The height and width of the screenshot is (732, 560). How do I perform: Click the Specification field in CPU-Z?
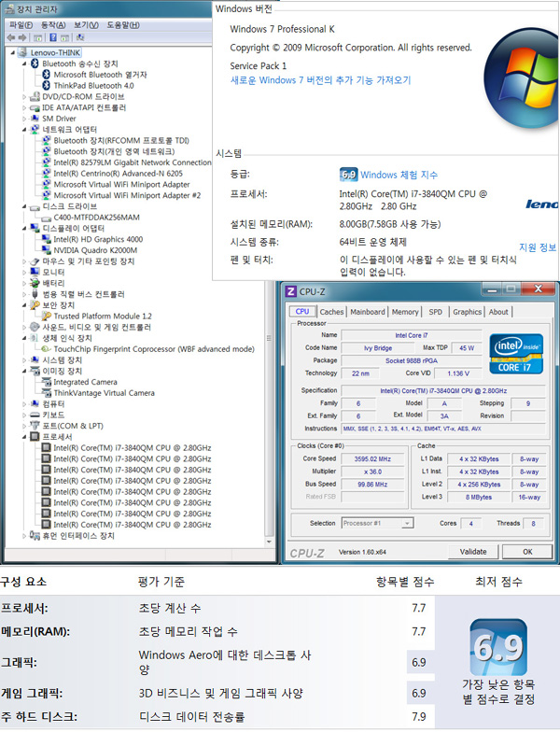[x=443, y=390]
